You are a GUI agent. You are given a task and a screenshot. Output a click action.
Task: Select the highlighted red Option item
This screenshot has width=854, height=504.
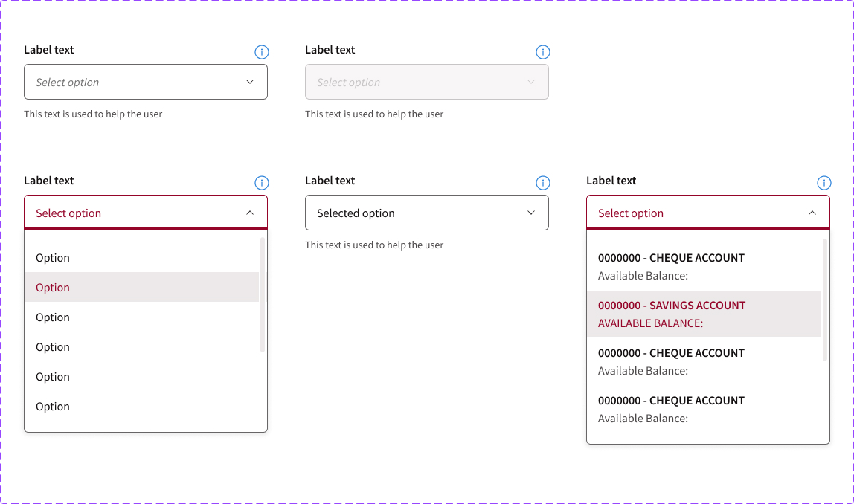pos(141,288)
